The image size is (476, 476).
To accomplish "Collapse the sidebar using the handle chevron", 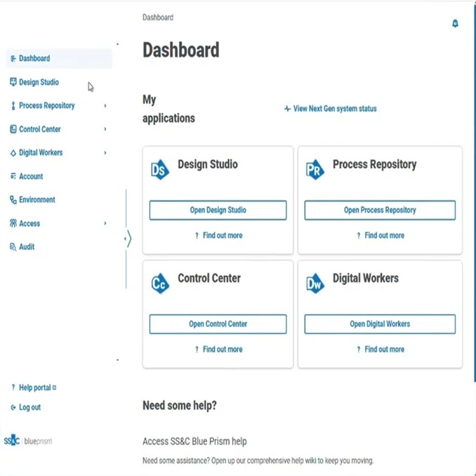I will point(128,239).
